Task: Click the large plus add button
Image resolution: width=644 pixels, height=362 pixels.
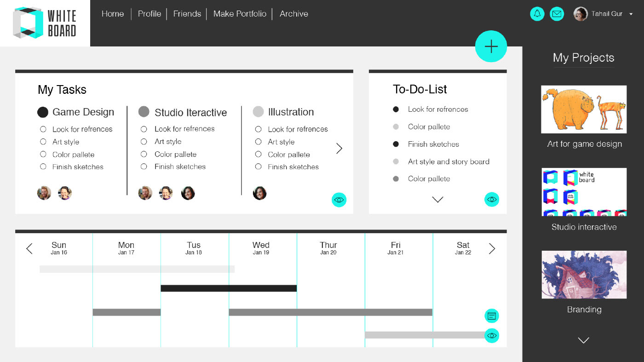Action: point(491,46)
